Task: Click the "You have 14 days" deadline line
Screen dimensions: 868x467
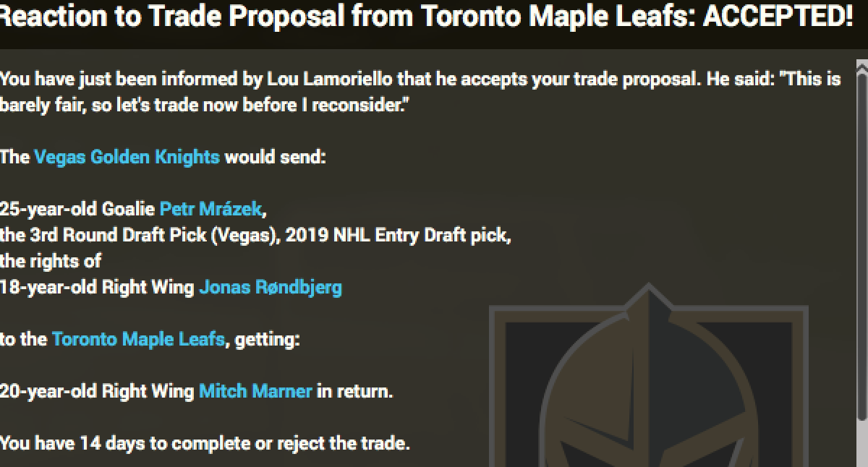Action: (205, 442)
